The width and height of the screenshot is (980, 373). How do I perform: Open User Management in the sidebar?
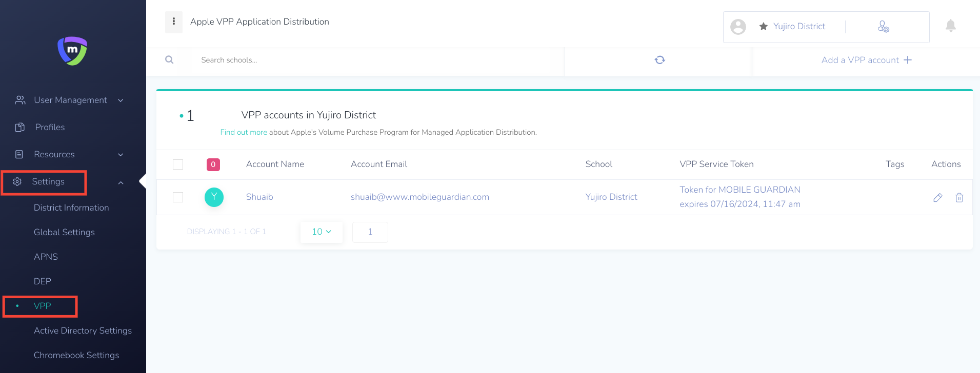(70, 100)
